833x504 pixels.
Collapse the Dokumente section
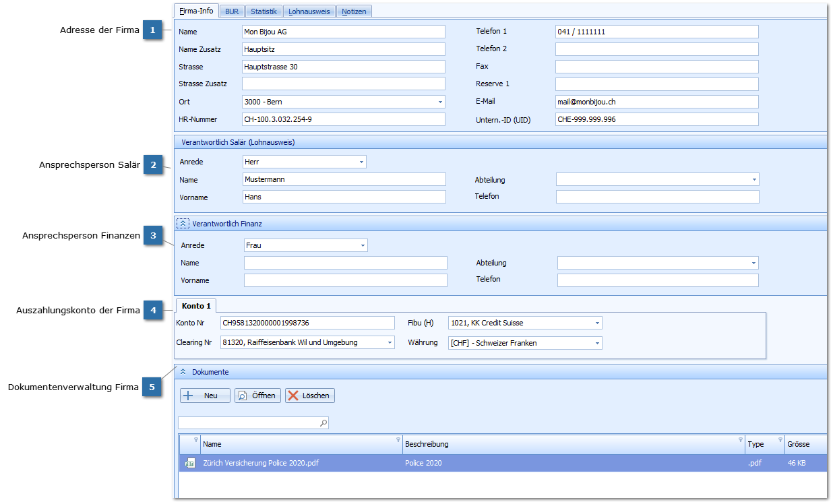pyautogui.click(x=183, y=372)
